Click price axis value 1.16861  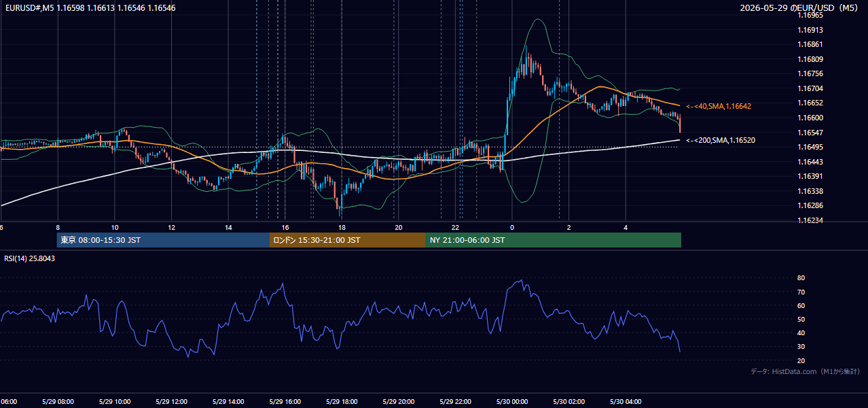click(x=811, y=44)
